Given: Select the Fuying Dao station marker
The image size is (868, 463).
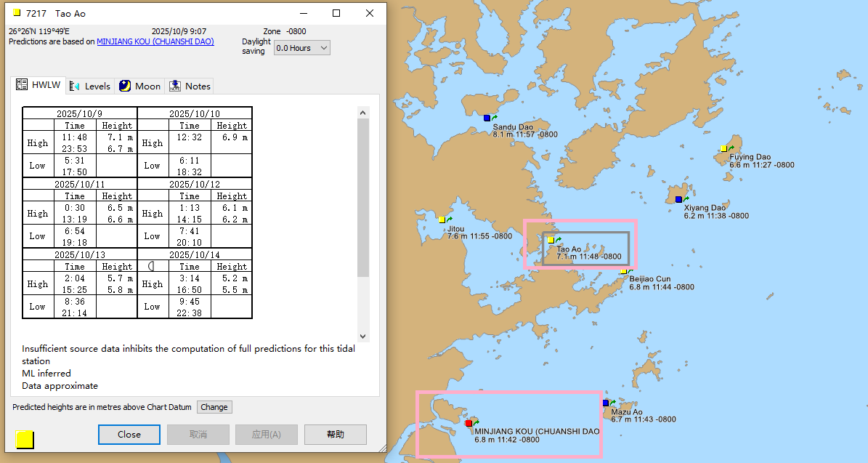Looking at the screenshot, I should coord(723,148).
